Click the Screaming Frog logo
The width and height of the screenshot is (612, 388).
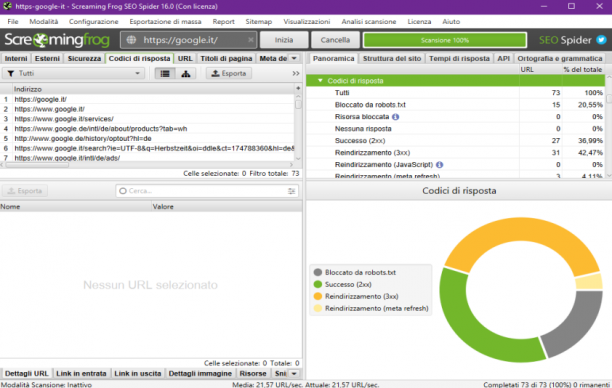click(x=57, y=40)
